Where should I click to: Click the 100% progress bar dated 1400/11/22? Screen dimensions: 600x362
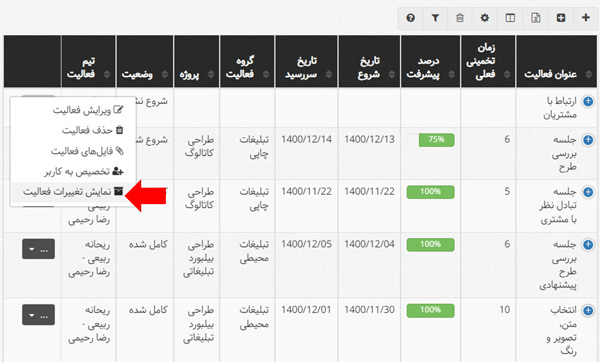click(430, 192)
